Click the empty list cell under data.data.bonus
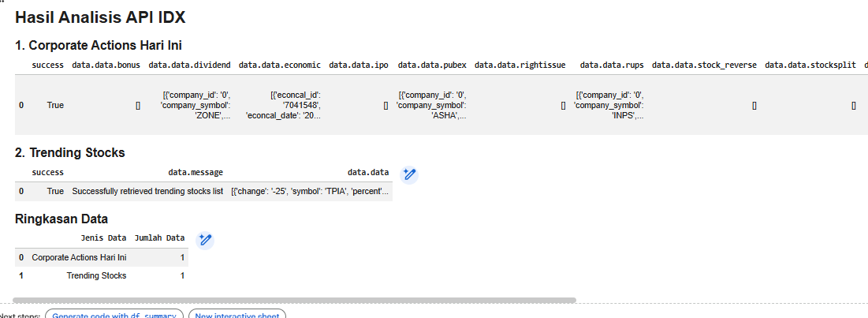 [x=138, y=105]
